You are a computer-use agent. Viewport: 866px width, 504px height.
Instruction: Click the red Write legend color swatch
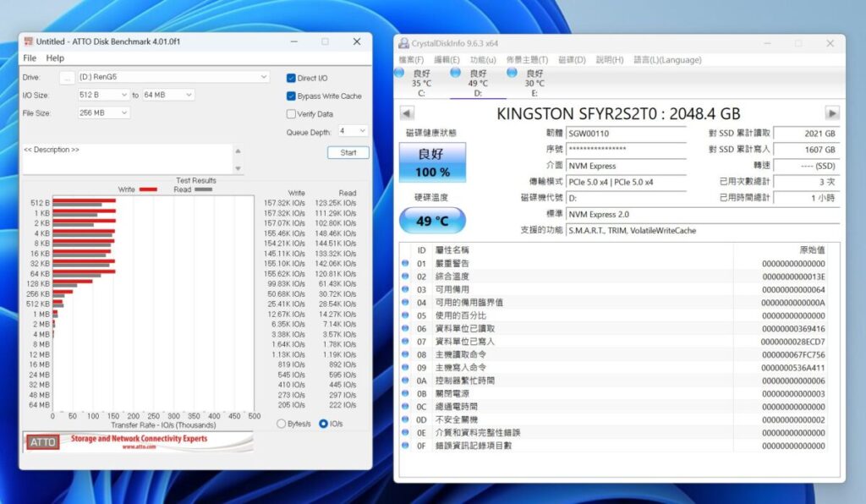(148, 189)
